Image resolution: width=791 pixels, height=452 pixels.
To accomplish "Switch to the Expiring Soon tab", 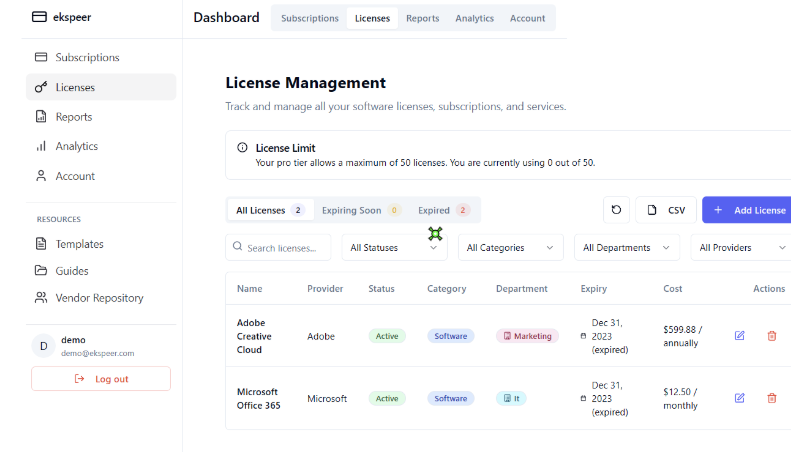I will [360, 210].
